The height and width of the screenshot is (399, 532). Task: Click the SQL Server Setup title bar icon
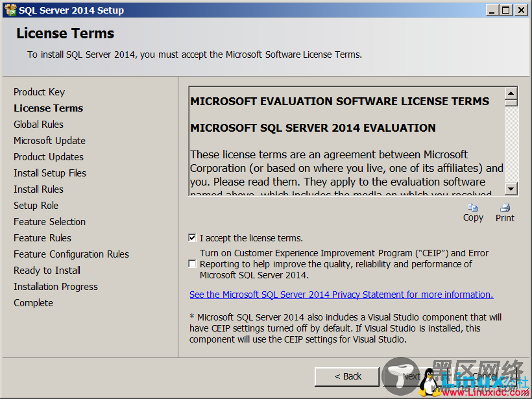click(x=10, y=10)
